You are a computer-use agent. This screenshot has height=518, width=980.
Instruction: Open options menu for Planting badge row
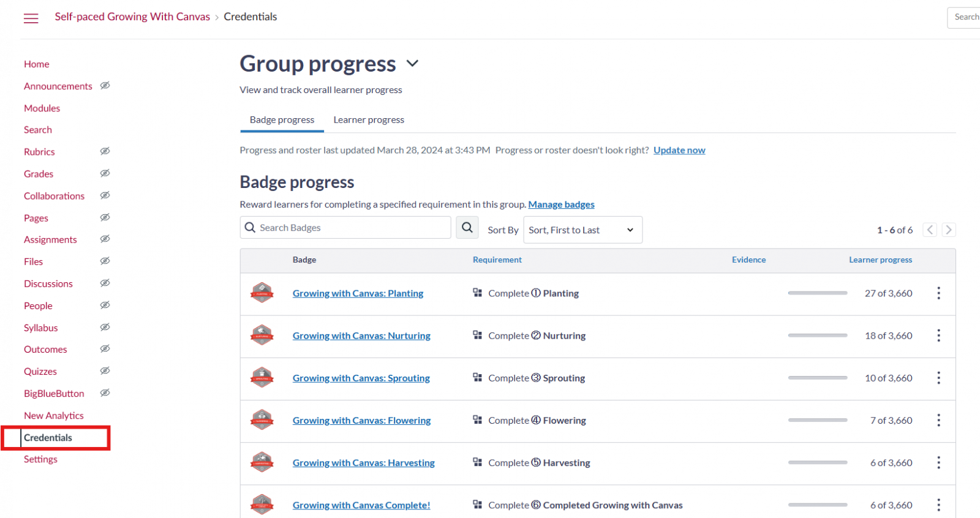click(x=938, y=293)
